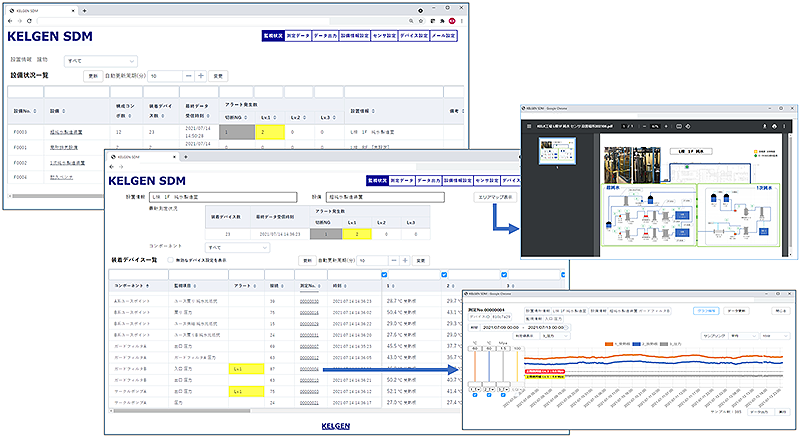The image size is (800, 448).
Task: Switch to the 測定データ tab
Action: coord(298,35)
